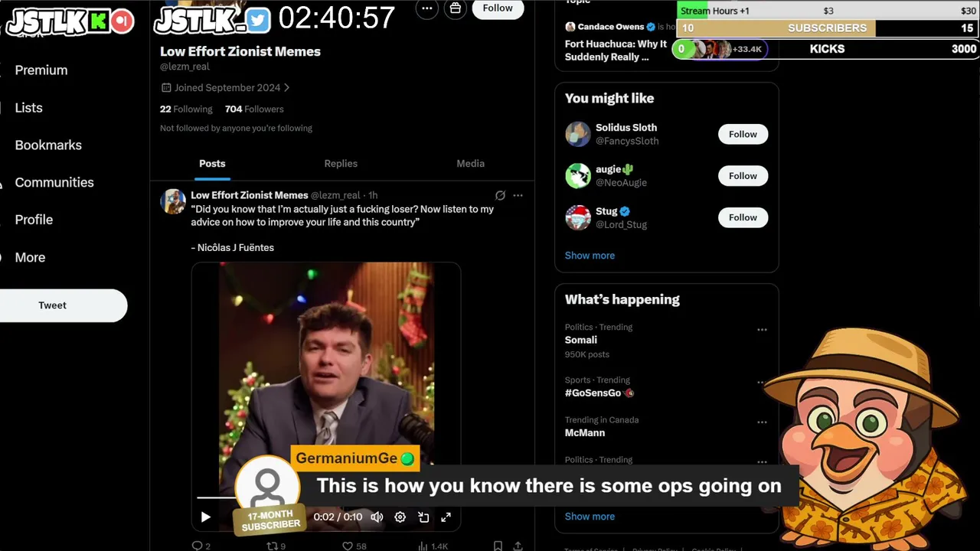Open McMann trending topic

pyautogui.click(x=585, y=432)
